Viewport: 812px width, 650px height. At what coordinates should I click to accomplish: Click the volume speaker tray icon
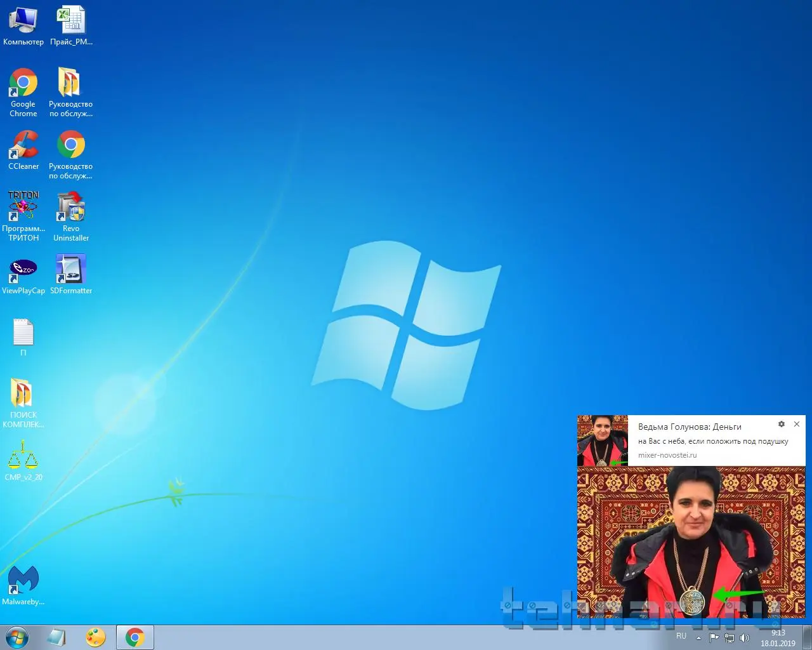(x=745, y=638)
